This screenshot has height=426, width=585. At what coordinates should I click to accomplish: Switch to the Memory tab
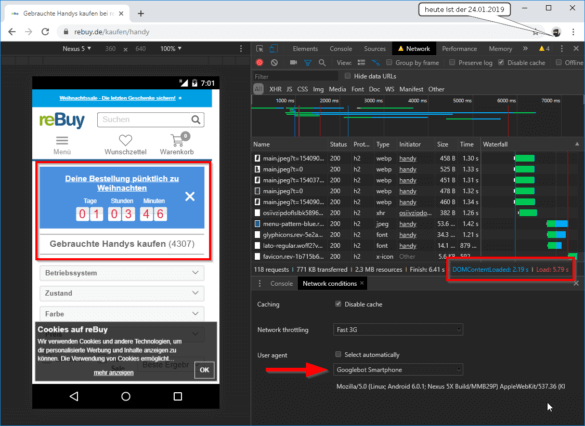click(x=500, y=48)
